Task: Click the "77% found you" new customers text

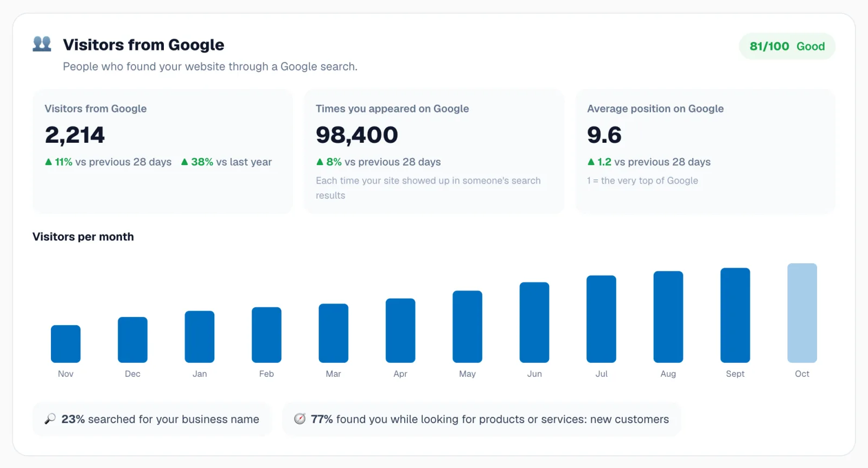Action: click(490, 419)
